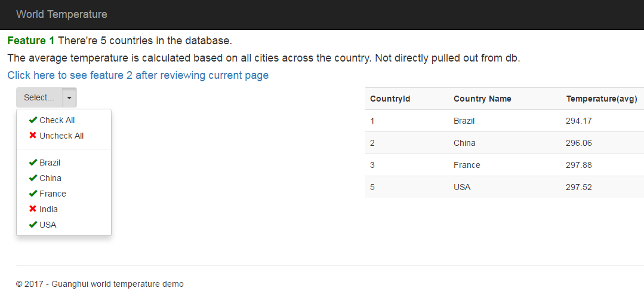Open the feature 2 link

tap(138, 75)
